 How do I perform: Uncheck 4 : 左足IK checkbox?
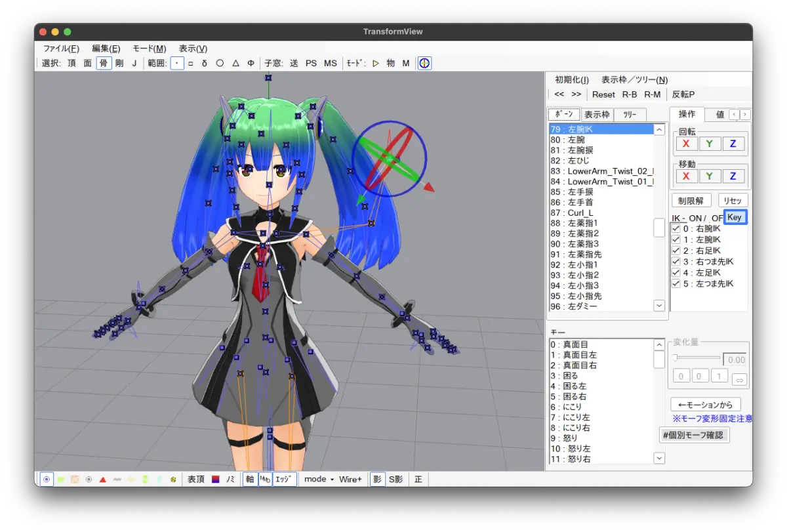(x=676, y=273)
